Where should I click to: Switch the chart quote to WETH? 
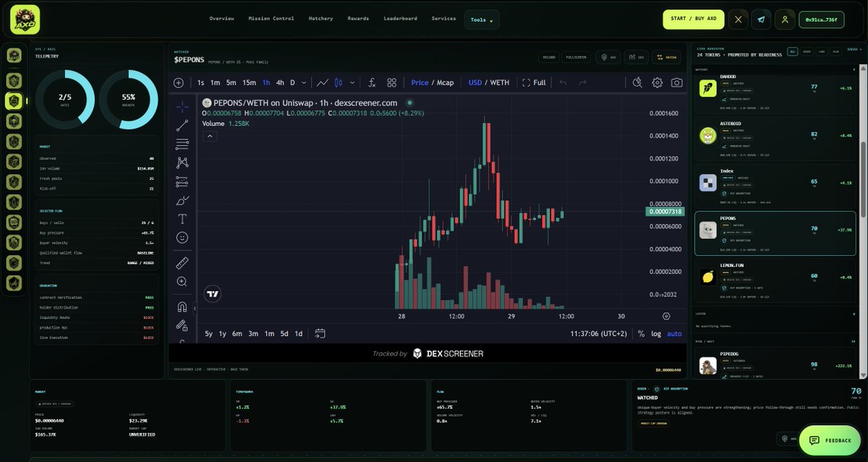[500, 82]
